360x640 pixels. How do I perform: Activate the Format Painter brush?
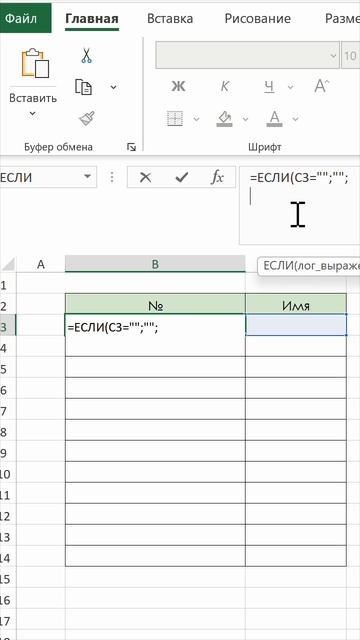point(87,118)
